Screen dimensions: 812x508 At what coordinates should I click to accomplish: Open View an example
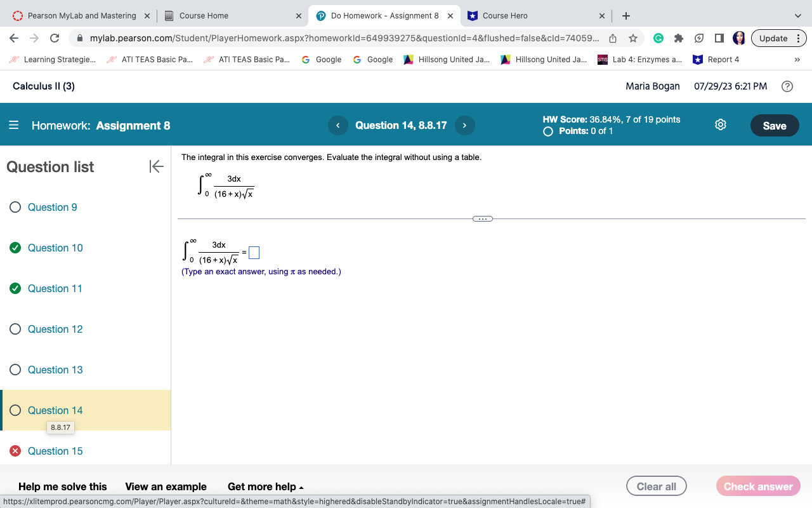tap(166, 486)
